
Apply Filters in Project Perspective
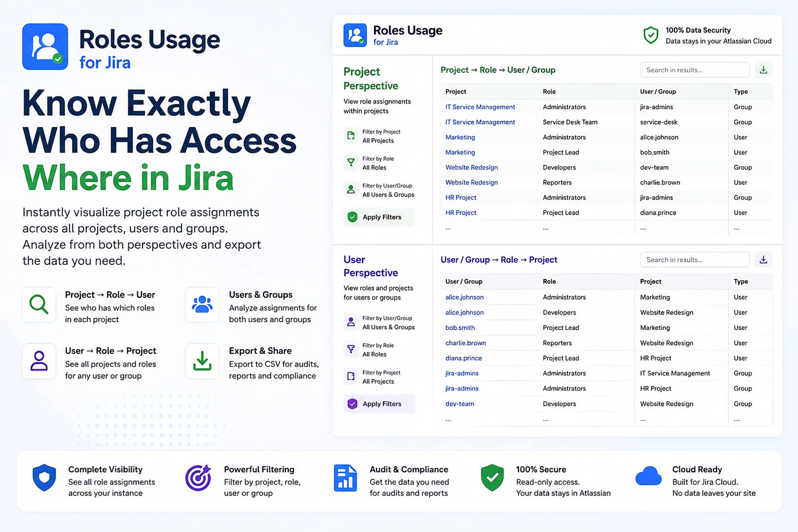tap(379, 217)
